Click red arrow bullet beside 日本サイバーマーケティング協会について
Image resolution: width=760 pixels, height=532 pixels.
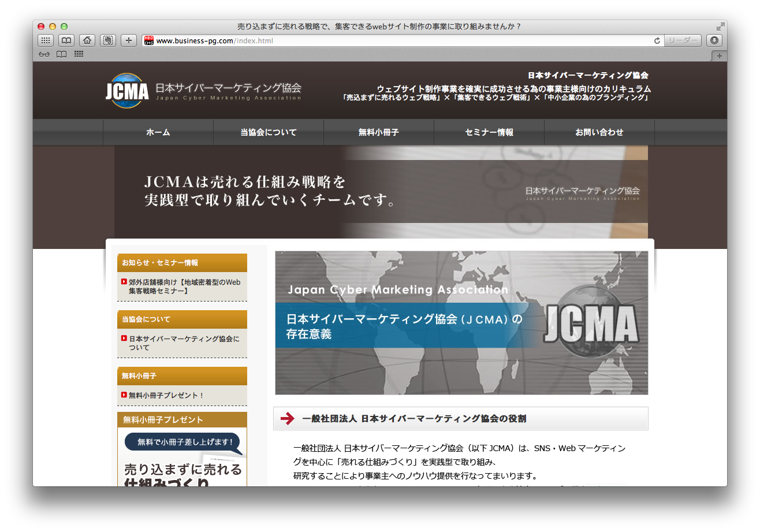(x=124, y=338)
